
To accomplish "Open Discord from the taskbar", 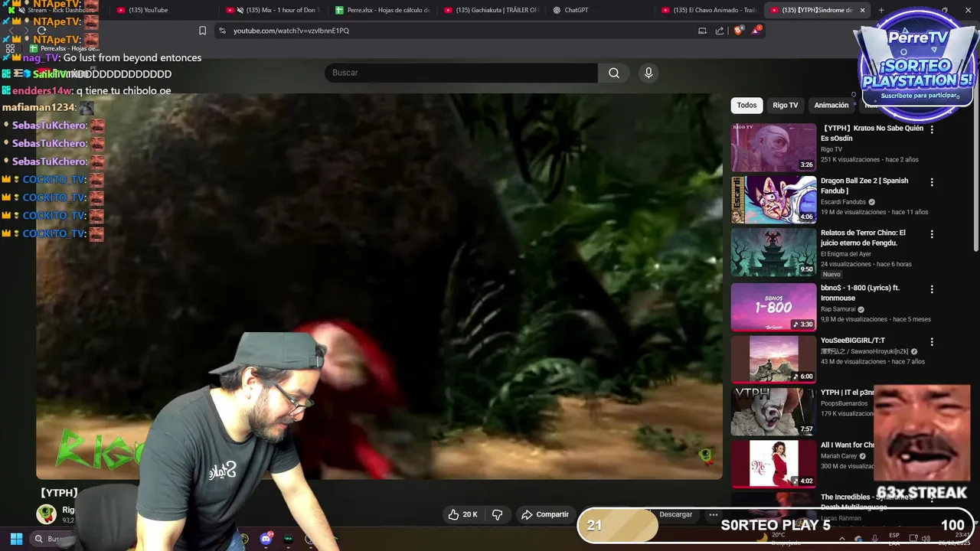I will click(x=266, y=539).
